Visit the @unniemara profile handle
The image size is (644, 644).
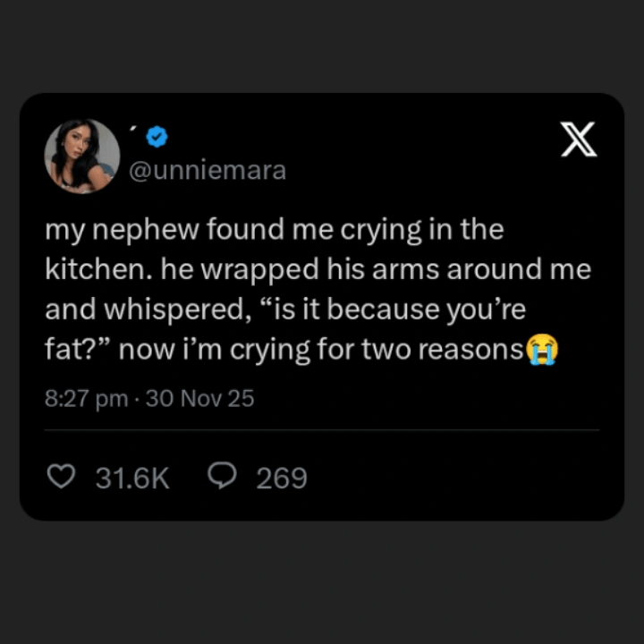click(x=208, y=170)
